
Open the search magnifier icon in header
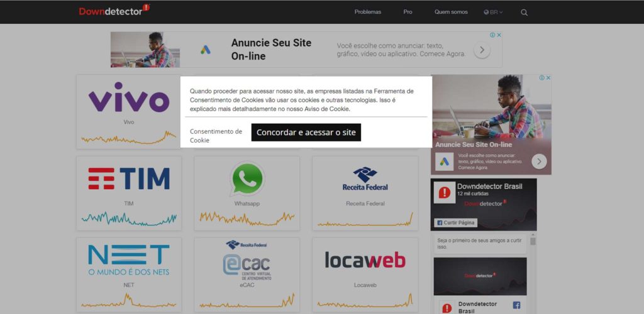coord(524,13)
